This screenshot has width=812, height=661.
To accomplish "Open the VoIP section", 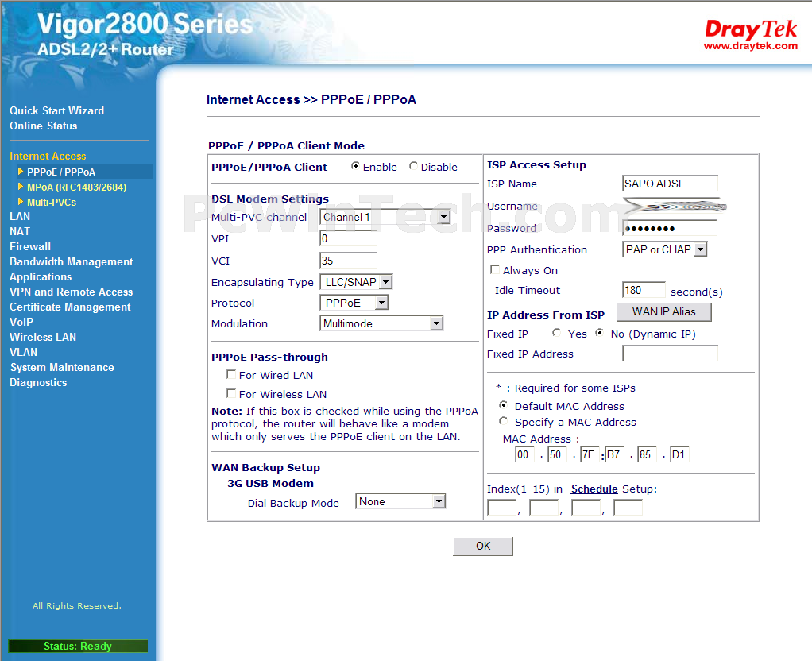I will (x=21, y=322).
